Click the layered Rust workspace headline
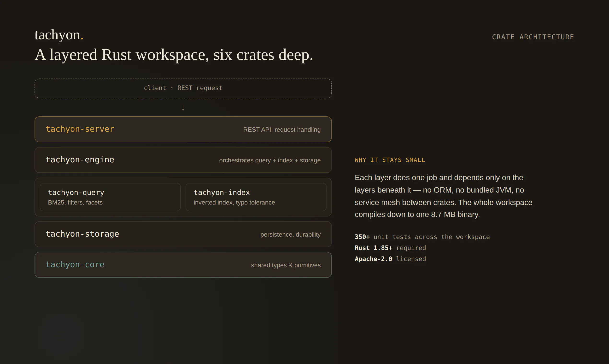 pos(174,55)
